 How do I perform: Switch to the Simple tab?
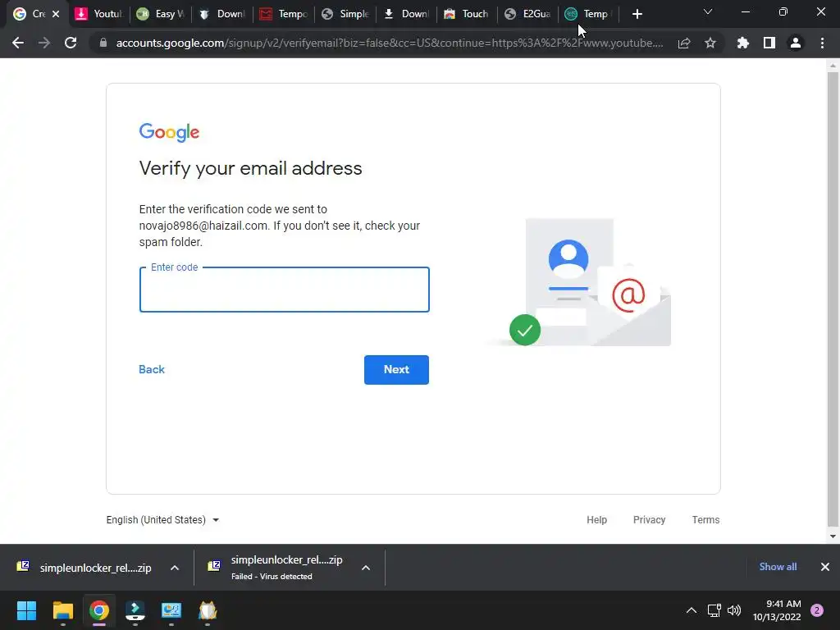point(345,14)
